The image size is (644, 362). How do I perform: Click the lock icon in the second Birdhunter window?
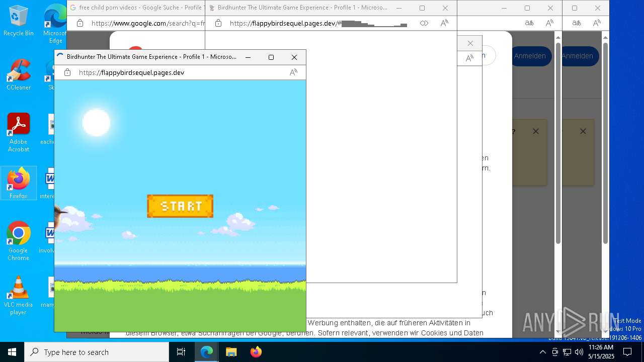218,23
